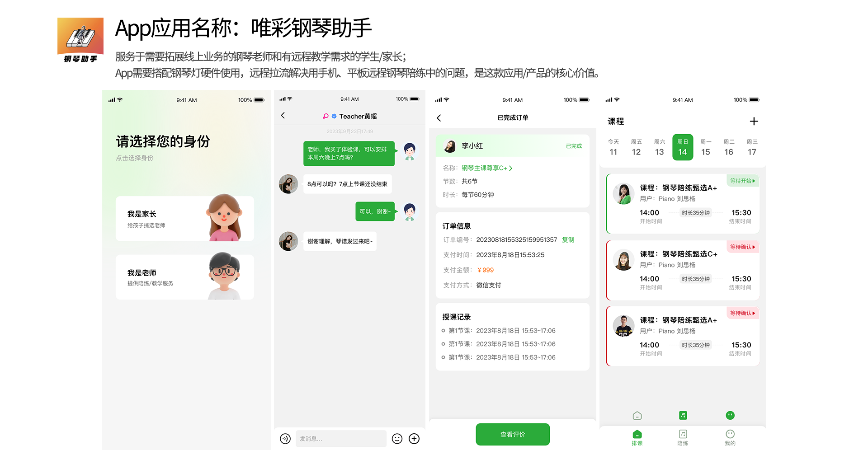Select the 我是老师 identity card
Image resolution: width=868 pixels, height=450 pixels.
click(184, 277)
